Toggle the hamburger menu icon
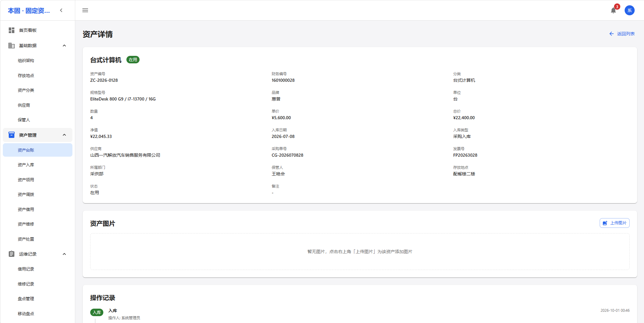This screenshot has height=323, width=644. pyautogui.click(x=85, y=10)
